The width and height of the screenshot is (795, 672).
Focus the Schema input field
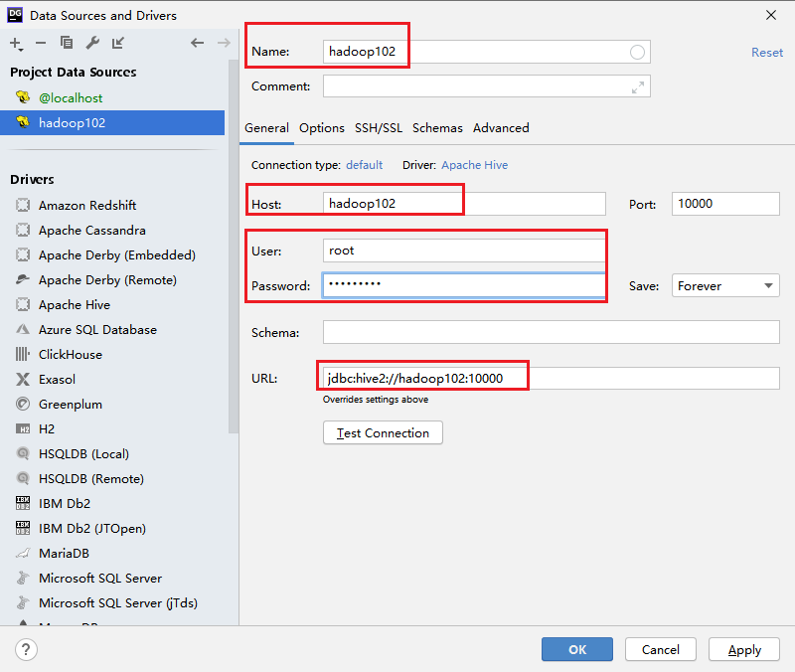coord(552,332)
